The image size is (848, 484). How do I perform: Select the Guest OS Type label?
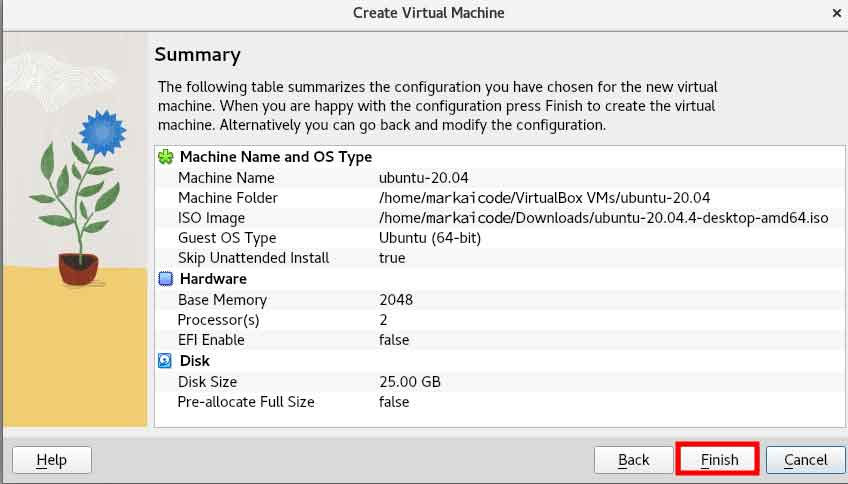pos(227,238)
